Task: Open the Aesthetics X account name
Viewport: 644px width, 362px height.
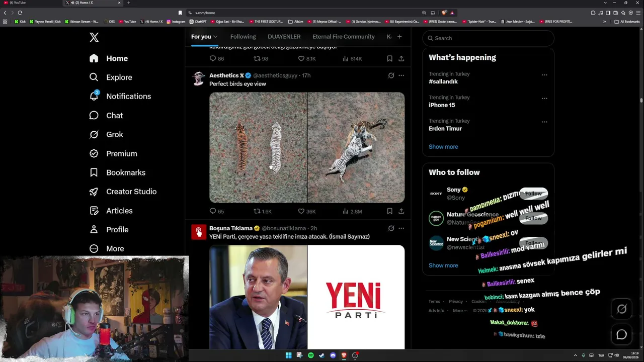Action: (226, 75)
